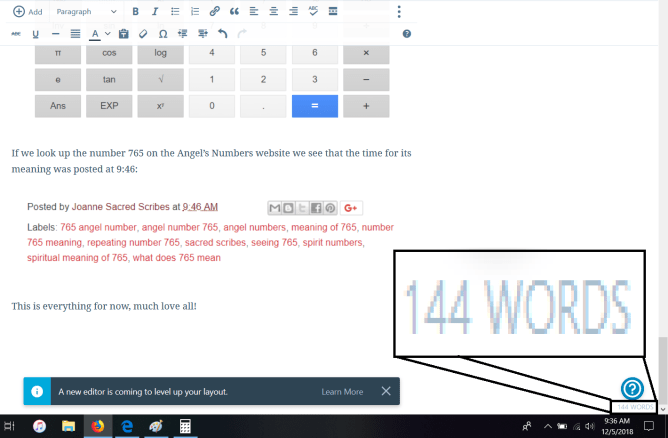
Task: Place cursor in 'This is everything for now' line
Action: click(104, 306)
